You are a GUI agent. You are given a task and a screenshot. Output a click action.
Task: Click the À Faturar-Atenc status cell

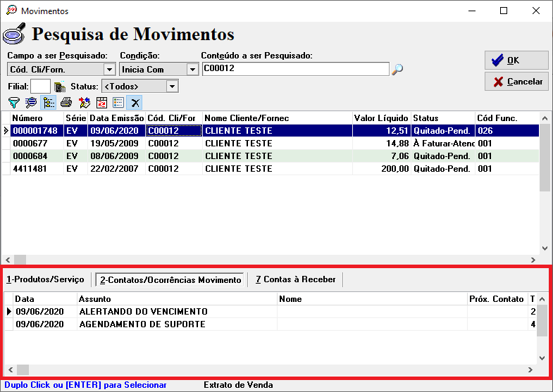point(443,144)
